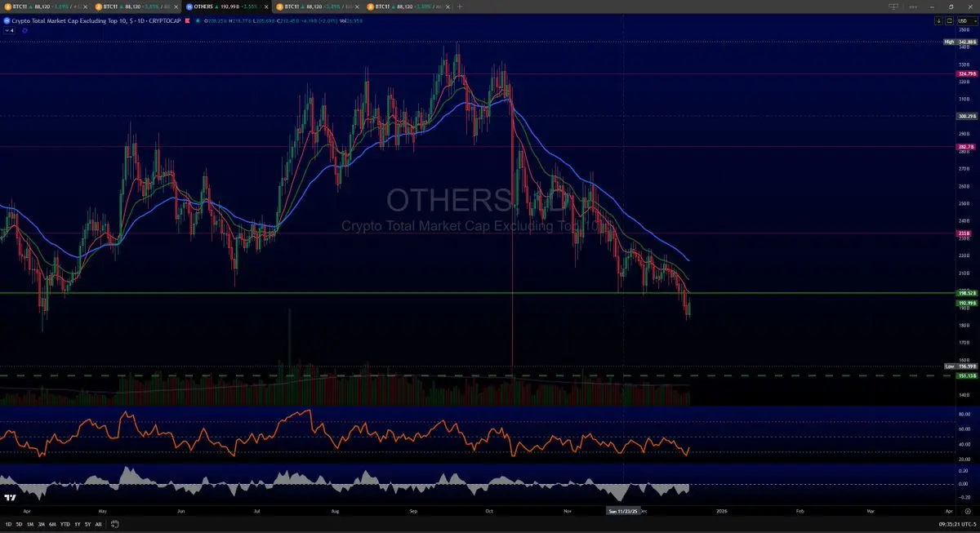980x533 pixels.
Task: Click the Sun 11/23/25 date label
Action: (x=622, y=511)
